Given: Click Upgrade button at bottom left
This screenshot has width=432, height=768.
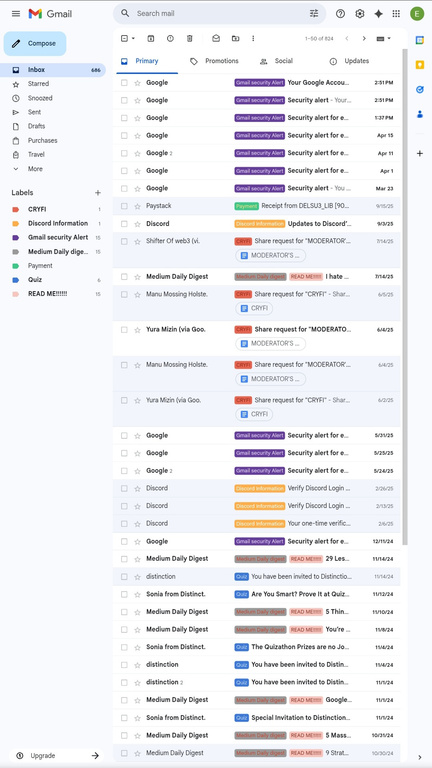Looking at the screenshot, I should [56, 755].
